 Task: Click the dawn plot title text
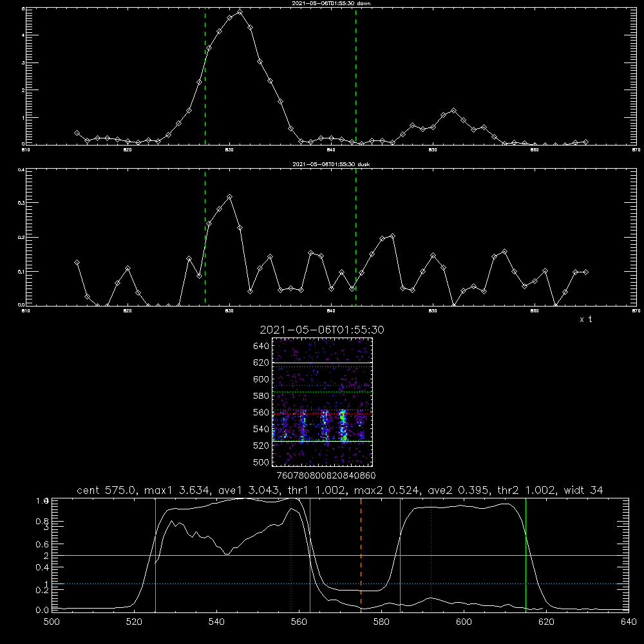(x=331, y=3)
